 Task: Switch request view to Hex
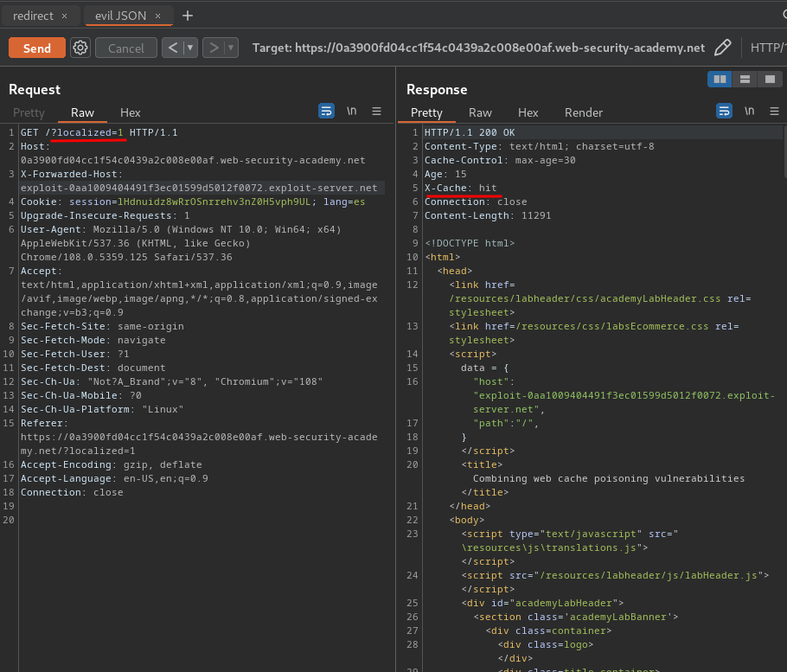130,113
